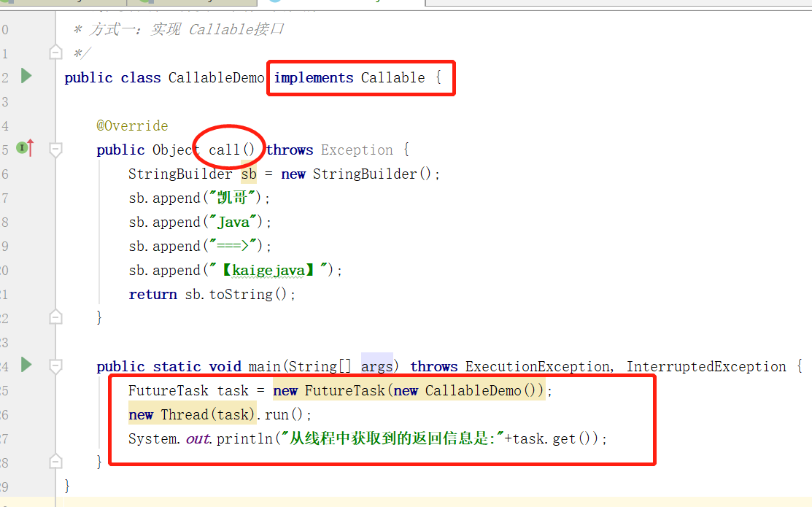812x507 pixels.
Task: Toggle fold marker at main method closing brace
Action: tap(55, 462)
